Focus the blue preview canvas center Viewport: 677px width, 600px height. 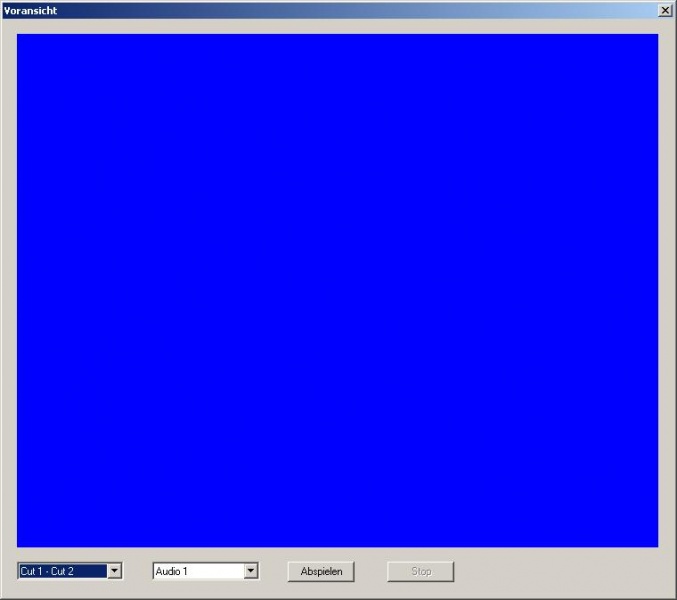coord(337,290)
